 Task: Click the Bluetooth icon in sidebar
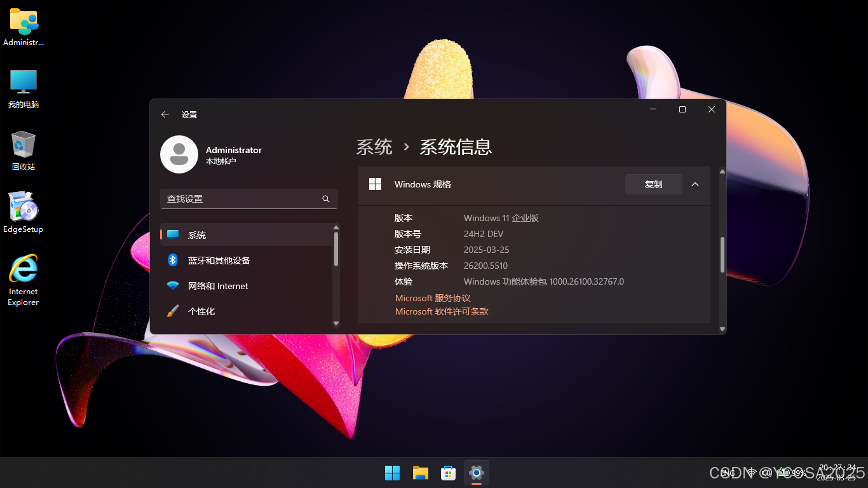click(x=173, y=260)
